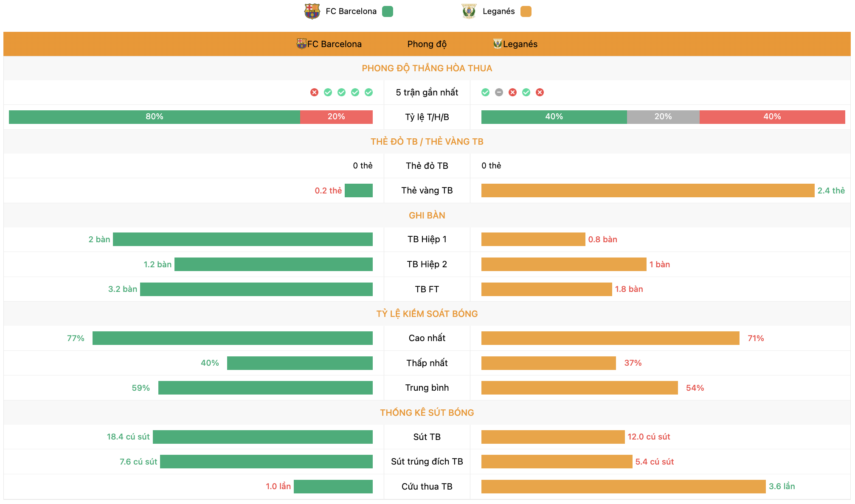Click the FC Barcelona crest in the legend

[312, 11]
